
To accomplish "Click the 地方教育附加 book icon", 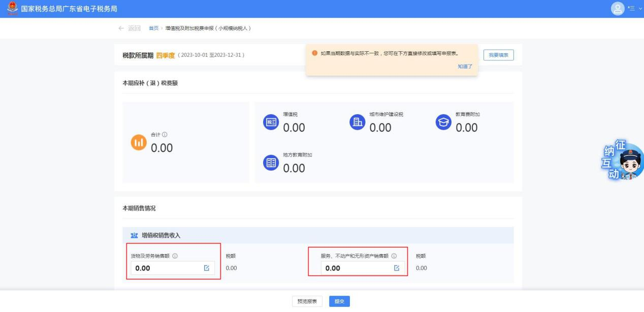I will (x=271, y=162).
